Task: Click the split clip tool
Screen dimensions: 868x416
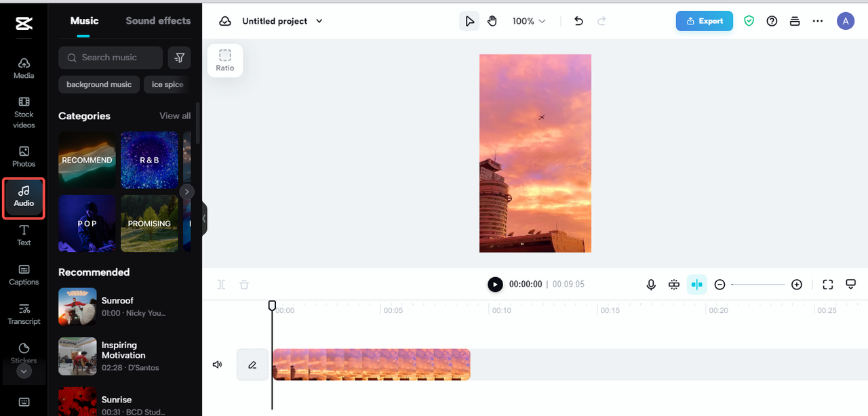Action: [221, 285]
